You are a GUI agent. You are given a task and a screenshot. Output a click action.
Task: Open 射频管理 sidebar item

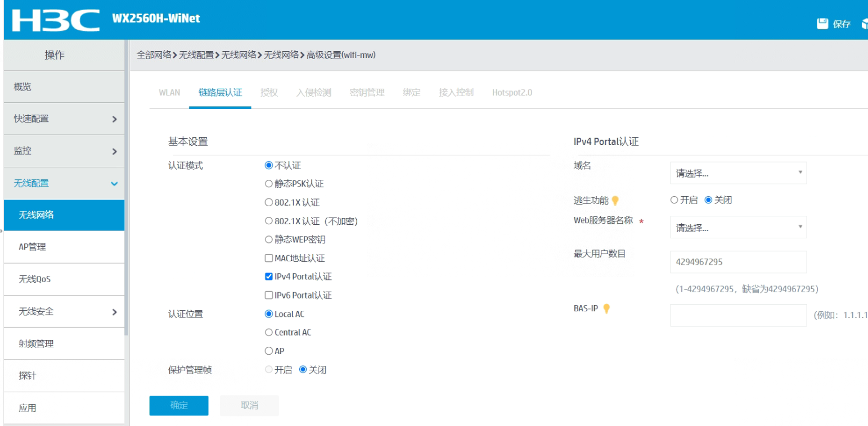(64, 343)
